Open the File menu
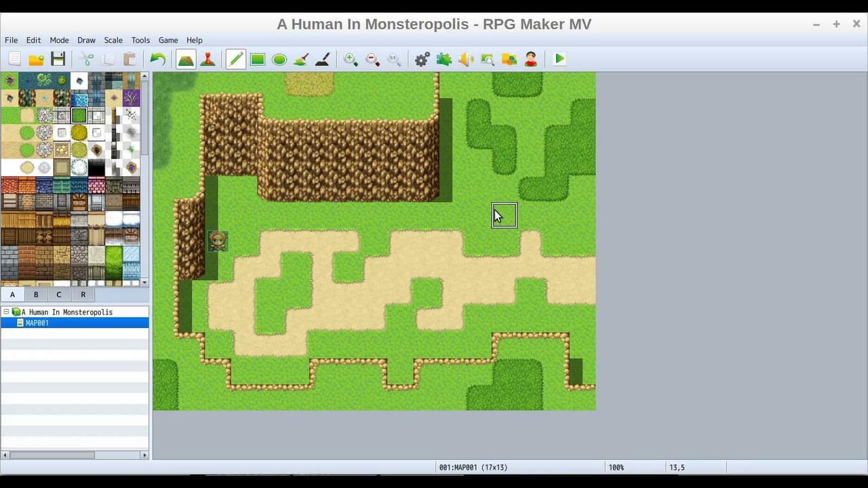The height and width of the screenshot is (488, 868). pyautogui.click(x=12, y=40)
